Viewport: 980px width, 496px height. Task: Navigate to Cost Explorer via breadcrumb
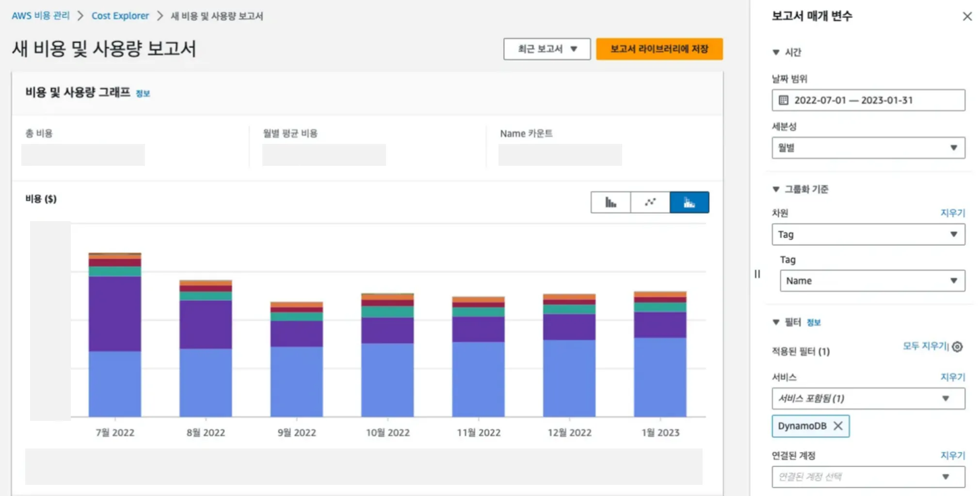pos(120,16)
